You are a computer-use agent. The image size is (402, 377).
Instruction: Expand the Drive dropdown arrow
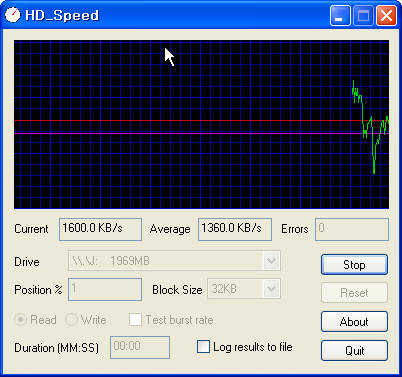click(271, 261)
